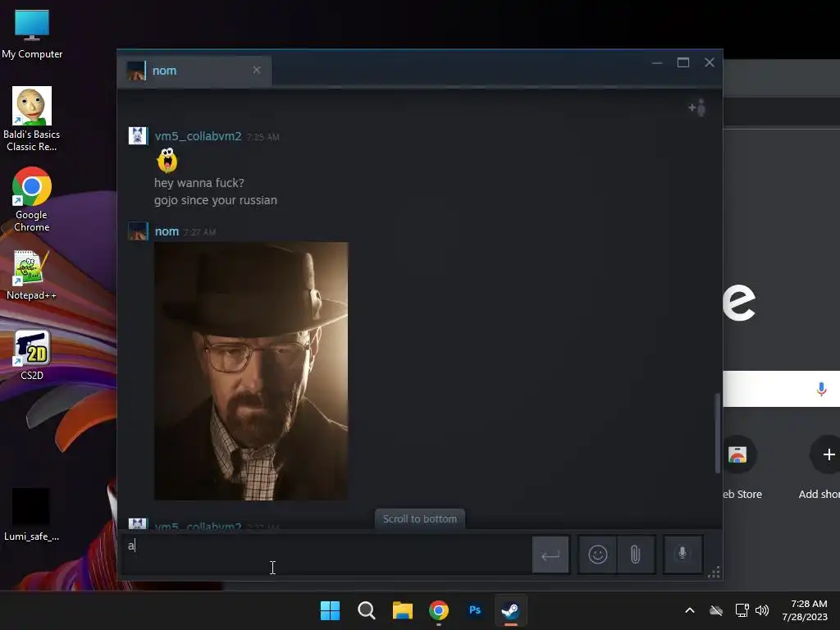
Task: Invite a friend with the add-person icon
Action: click(x=697, y=107)
